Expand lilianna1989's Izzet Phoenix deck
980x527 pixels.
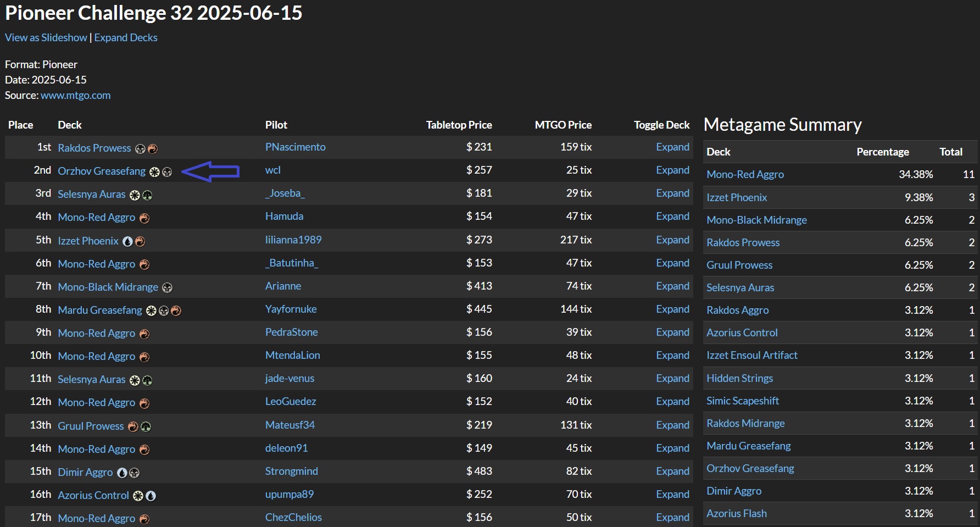pyautogui.click(x=672, y=240)
